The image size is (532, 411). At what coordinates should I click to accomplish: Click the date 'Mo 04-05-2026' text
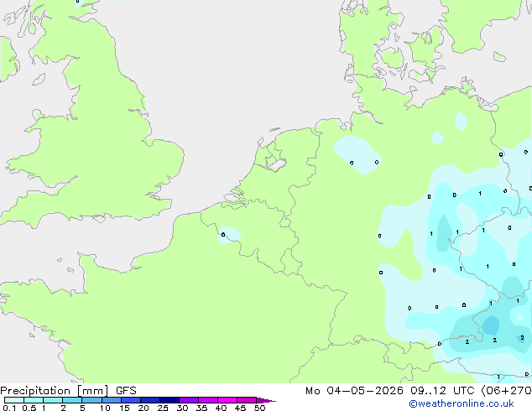click(x=355, y=391)
